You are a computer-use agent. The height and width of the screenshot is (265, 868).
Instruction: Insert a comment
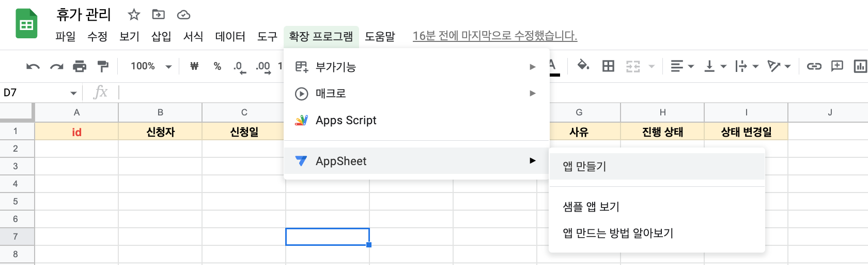point(837,66)
